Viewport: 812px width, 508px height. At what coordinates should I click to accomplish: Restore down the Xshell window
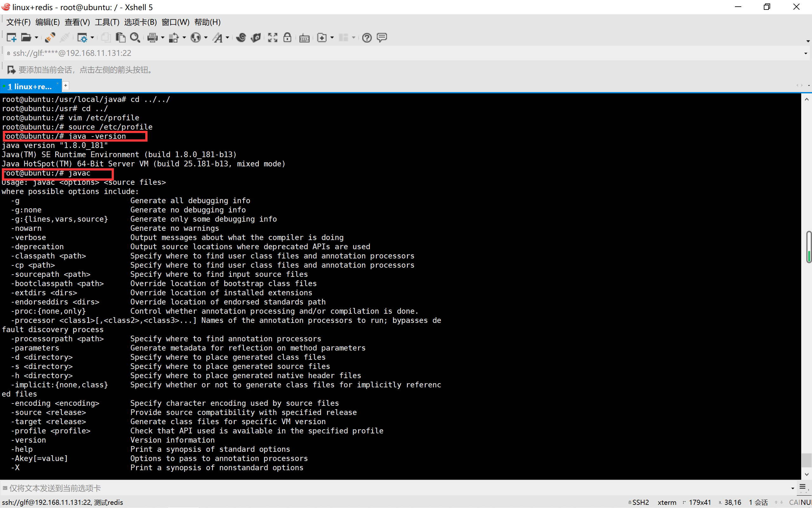767,7
